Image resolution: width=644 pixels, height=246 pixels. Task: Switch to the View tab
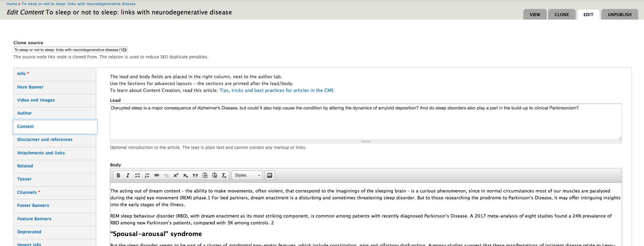[535, 14]
